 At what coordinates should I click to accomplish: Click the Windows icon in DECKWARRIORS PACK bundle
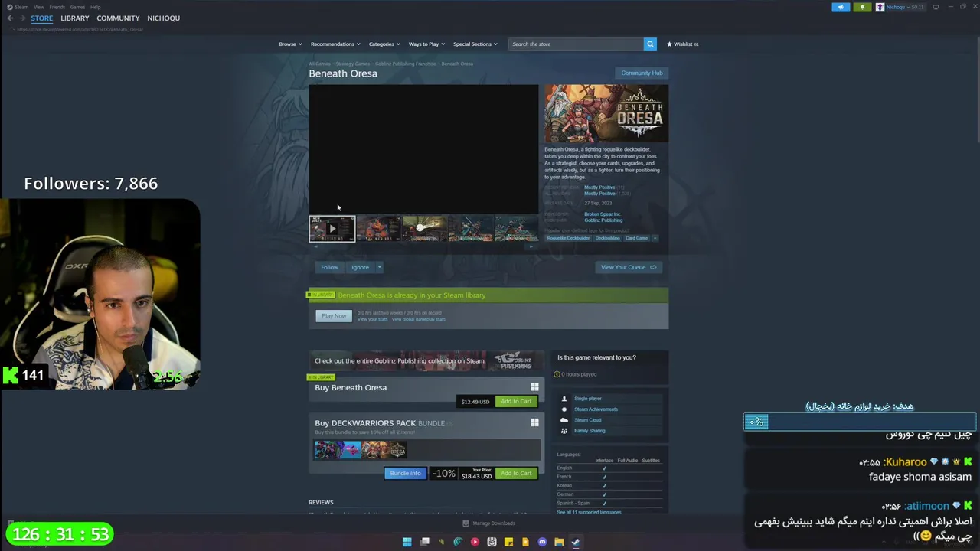click(534, 422)
